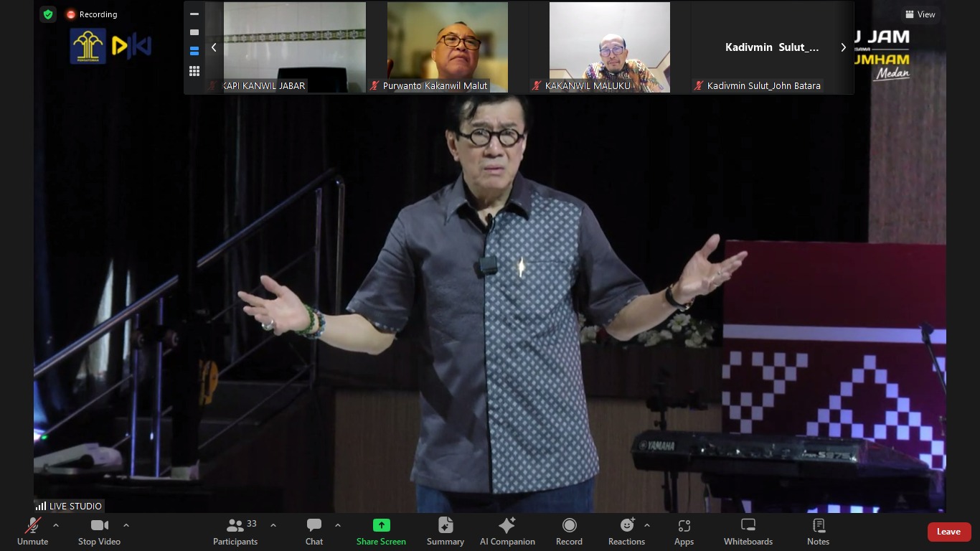Unmute the microphone
The width and height of the screenshot is (980, 551).
pyautogui.click(x=32, y=532)
